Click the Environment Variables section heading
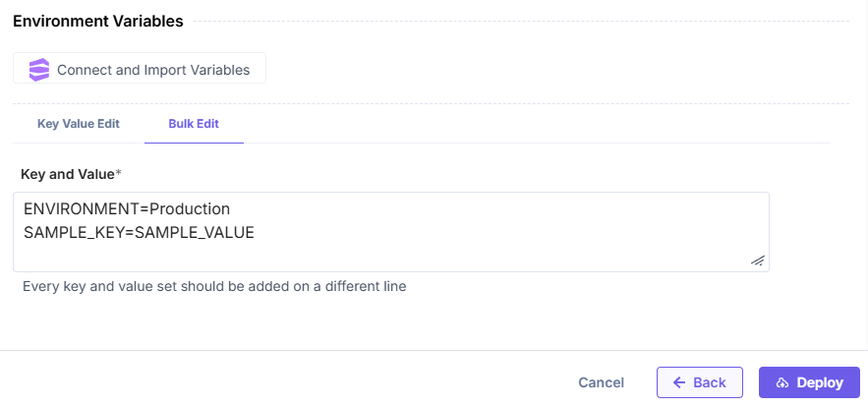This screenshot has height=407, width=868. 97,21
